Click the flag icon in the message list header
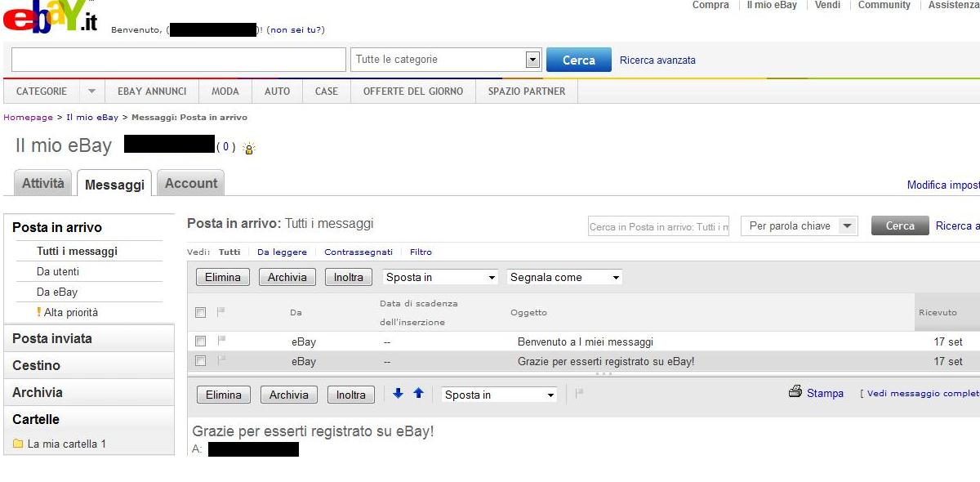The width and height of the screenshot is (980, 482). point(220,312)
